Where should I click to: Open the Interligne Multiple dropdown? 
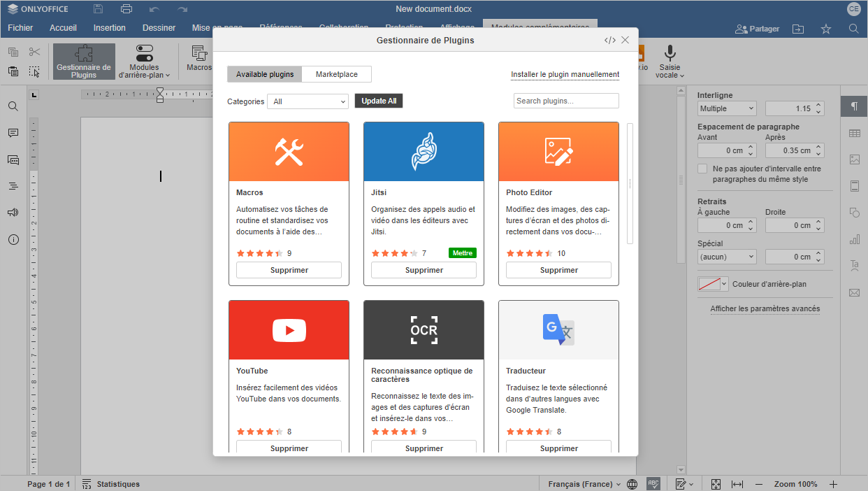pos(727,108)
